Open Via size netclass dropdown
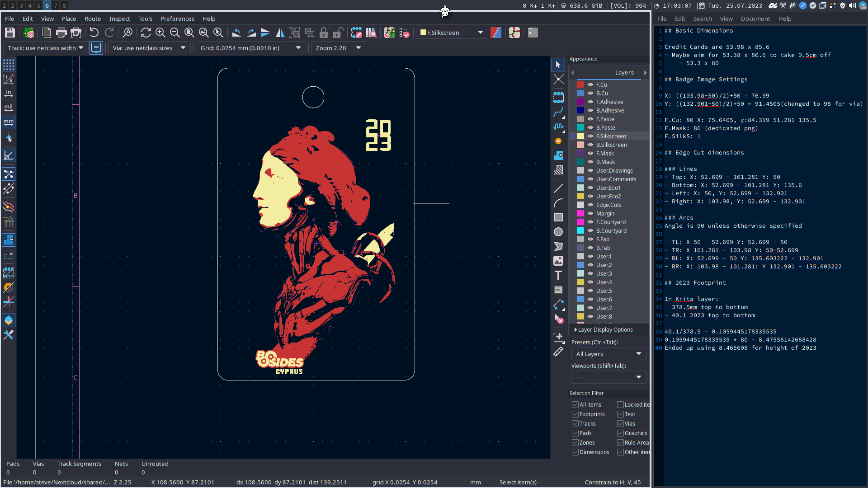This screenshot has width=868, height=488. pos(183,47)
